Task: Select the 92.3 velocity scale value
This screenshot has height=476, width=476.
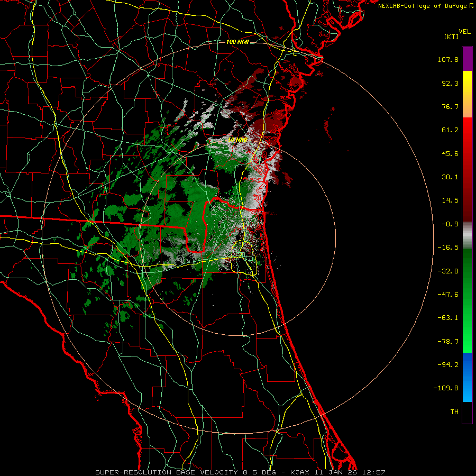Action: 450,83
